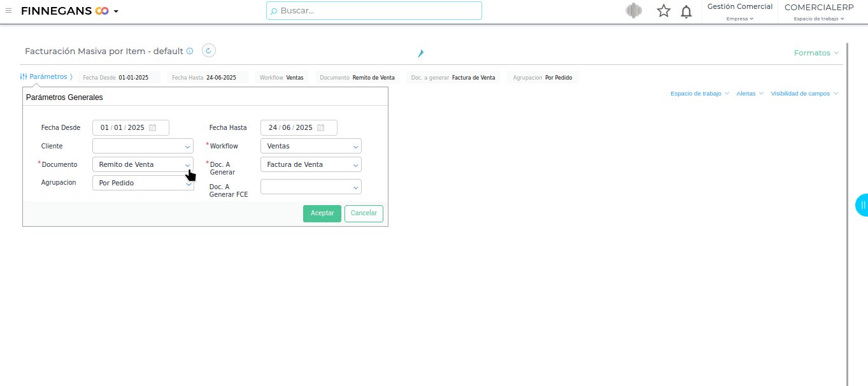Open the Cliente dropdown

(143, 146)
